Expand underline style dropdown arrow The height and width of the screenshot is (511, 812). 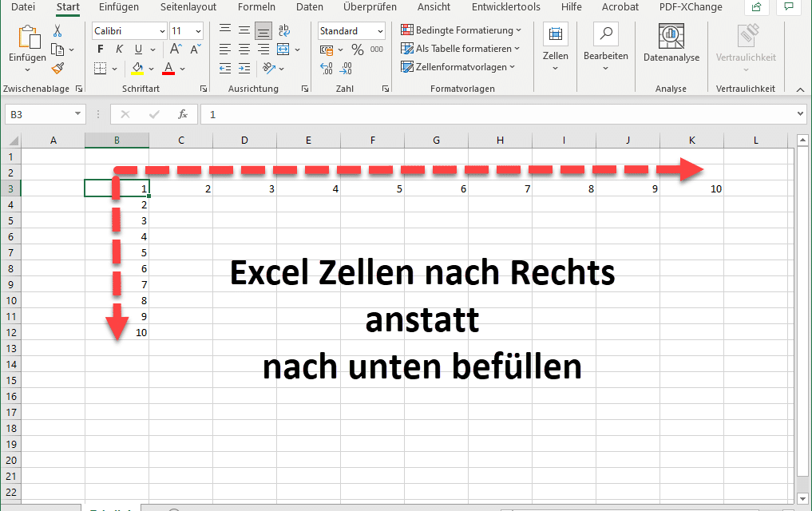click(152, 50)
